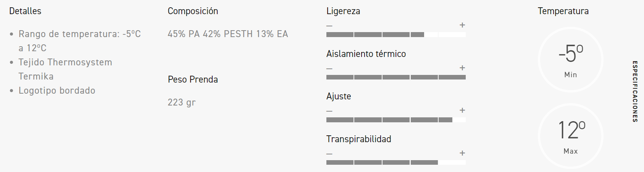
Task: Click the Detalles heading
Action: (25, 11)
